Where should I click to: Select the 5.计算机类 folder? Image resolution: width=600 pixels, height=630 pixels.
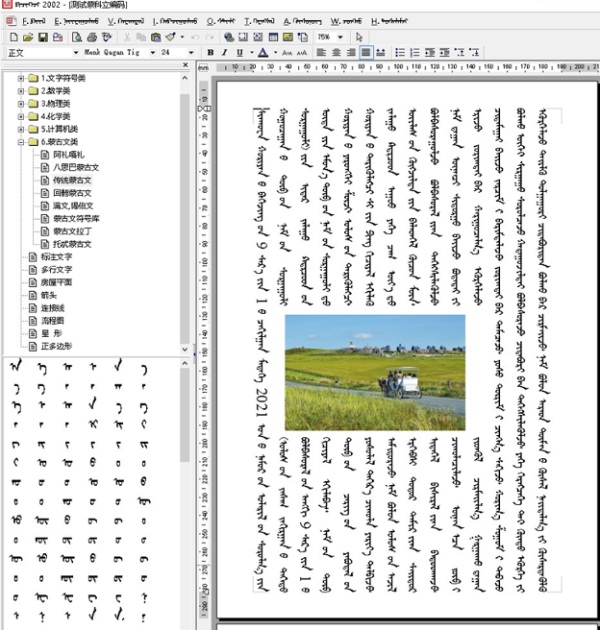click(59, 129)
